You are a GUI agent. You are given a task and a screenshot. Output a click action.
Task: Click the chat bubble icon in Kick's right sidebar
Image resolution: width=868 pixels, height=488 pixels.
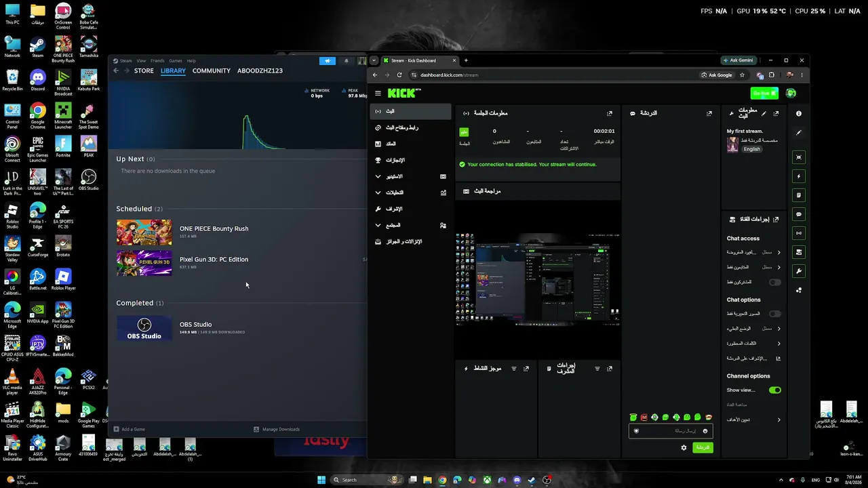(x=799, y=214)
